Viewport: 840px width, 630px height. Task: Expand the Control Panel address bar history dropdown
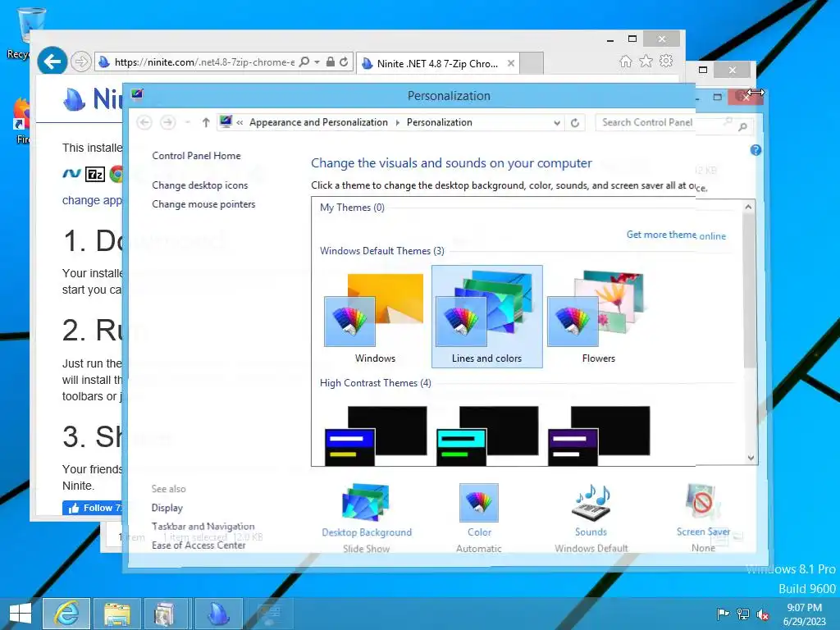tap(557, 123)
